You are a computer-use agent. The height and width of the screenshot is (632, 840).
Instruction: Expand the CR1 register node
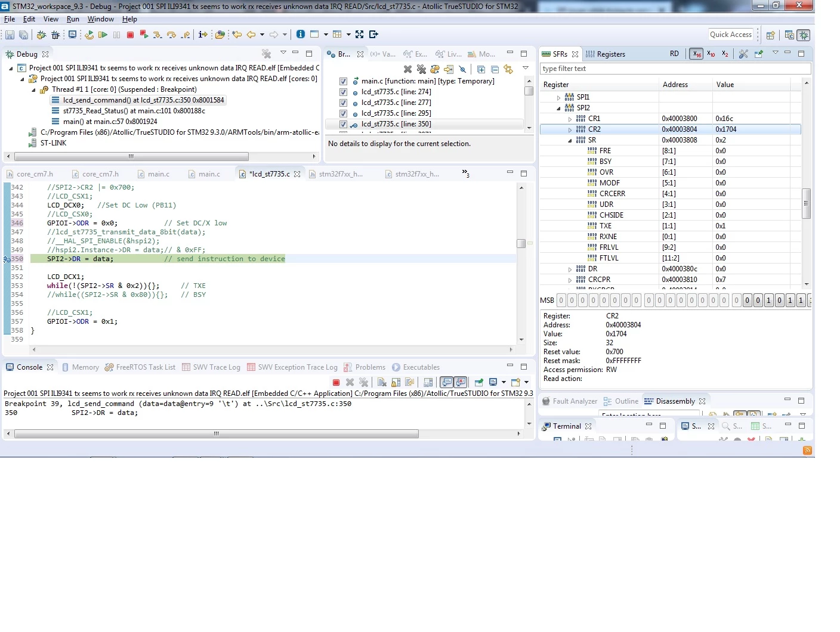pyautogui.click(x=570, y=119)
